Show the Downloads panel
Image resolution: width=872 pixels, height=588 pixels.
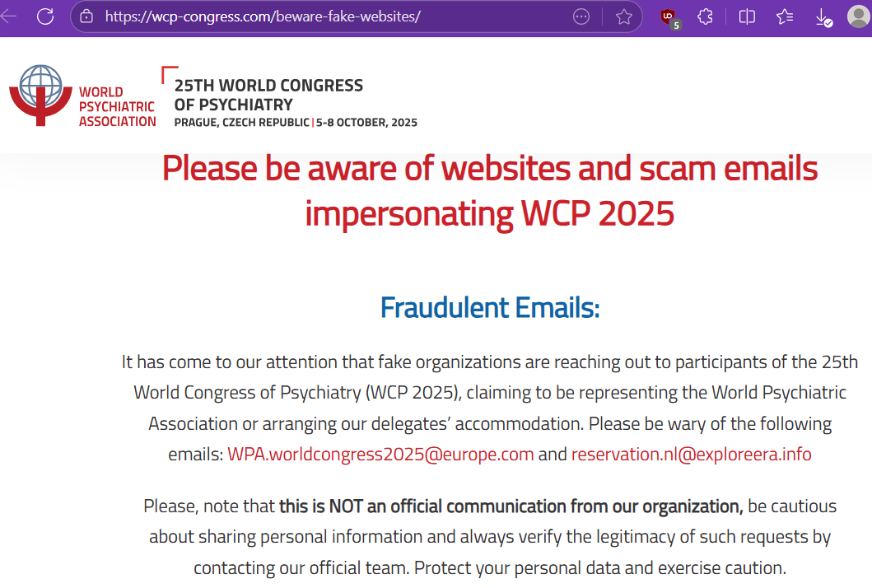[823, 18]
